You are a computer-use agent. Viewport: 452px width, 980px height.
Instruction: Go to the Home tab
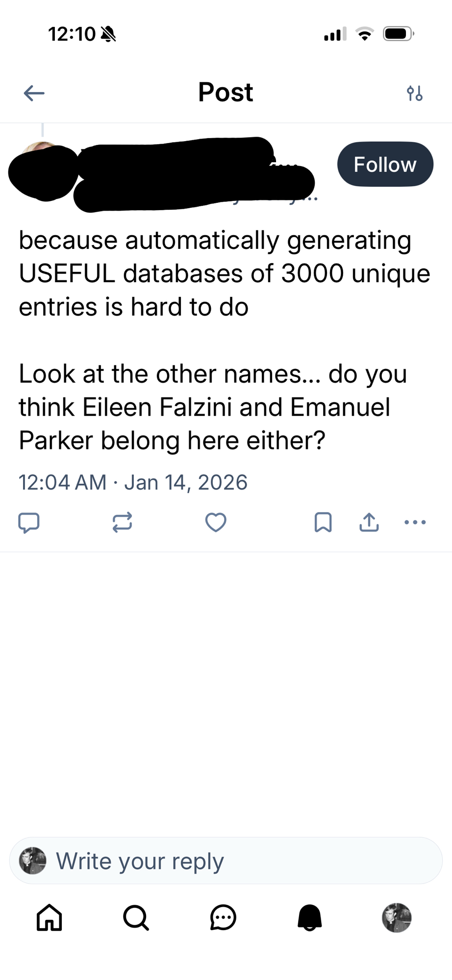(50, 917)
